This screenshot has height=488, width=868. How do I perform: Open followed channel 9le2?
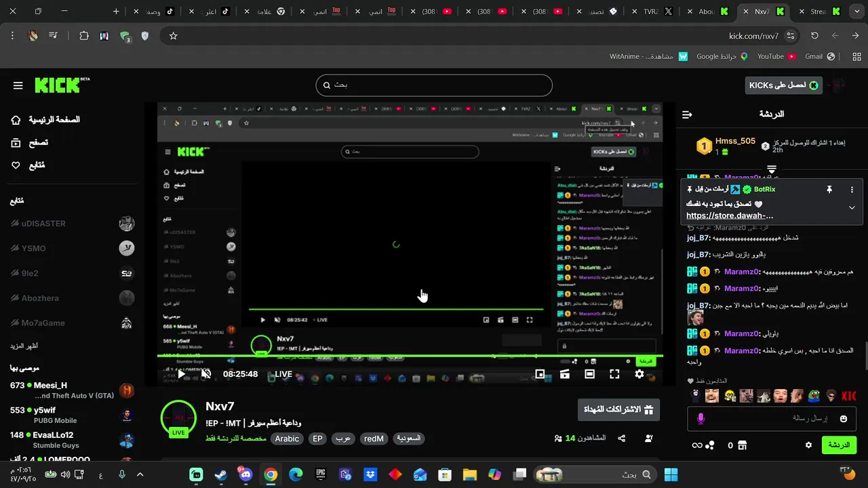click(x=72, y=274)
